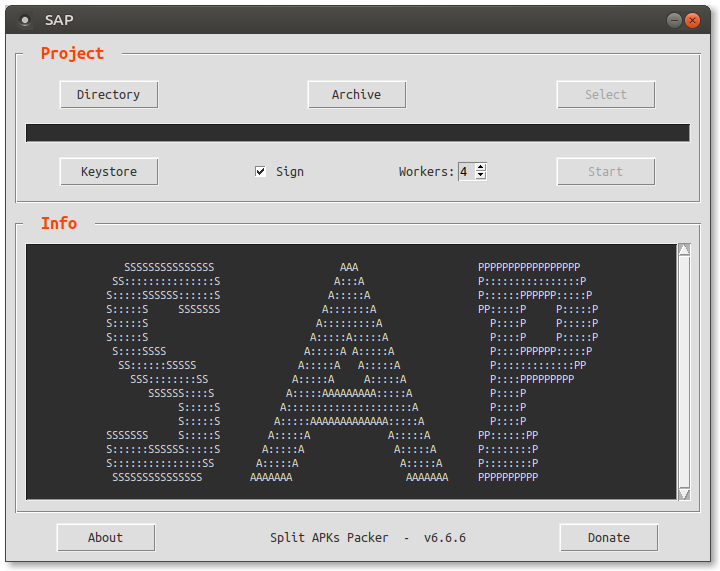Close the SAP window with red button

[x=692, y=20]
